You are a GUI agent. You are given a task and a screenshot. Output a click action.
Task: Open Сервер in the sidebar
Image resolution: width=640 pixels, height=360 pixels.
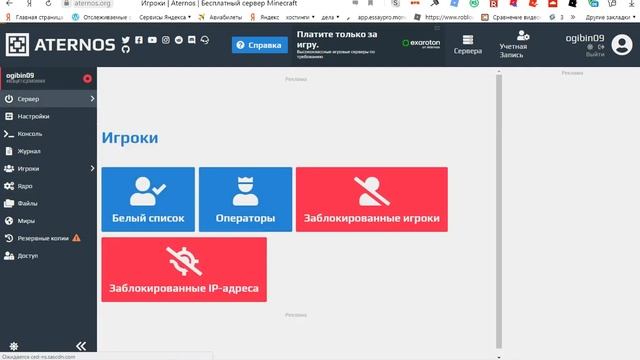[x=48, y=99]
